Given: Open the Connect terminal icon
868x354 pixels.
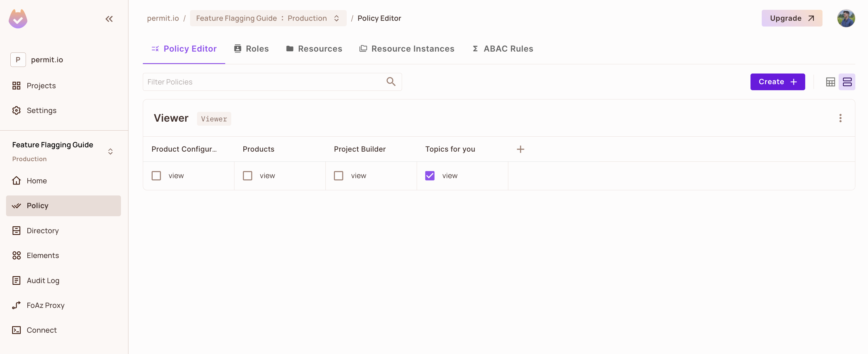Looking at the screenshot, I should [x=17, y=330].
